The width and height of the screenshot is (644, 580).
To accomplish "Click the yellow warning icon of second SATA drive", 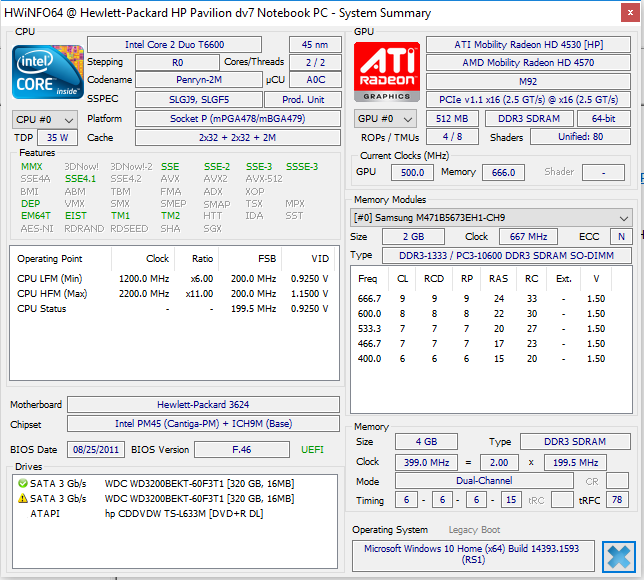I will tap(23, 498).
